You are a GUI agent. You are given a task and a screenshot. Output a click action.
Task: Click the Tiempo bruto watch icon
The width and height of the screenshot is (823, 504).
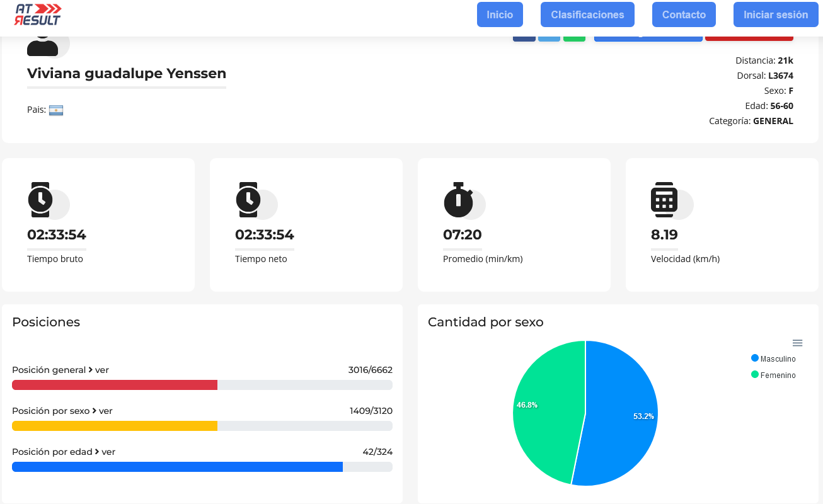coord(40,200)
